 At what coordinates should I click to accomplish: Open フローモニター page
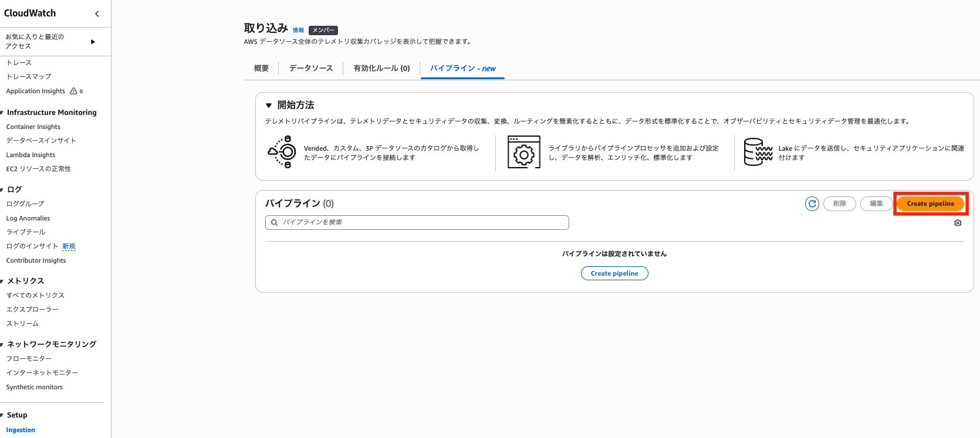[x=29, y=359]
